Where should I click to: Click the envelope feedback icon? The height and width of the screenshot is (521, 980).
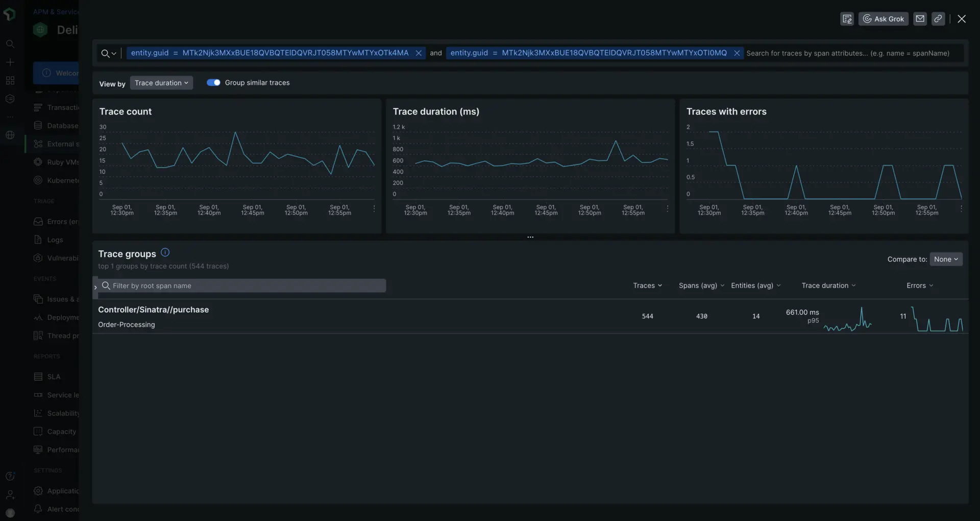click(x=920, y=19)
